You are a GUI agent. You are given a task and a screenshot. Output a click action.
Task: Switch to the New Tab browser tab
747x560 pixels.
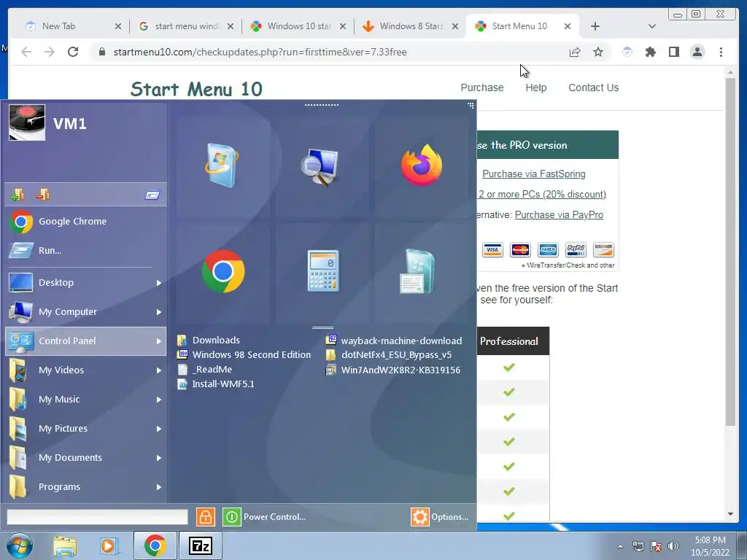(74, 26)
